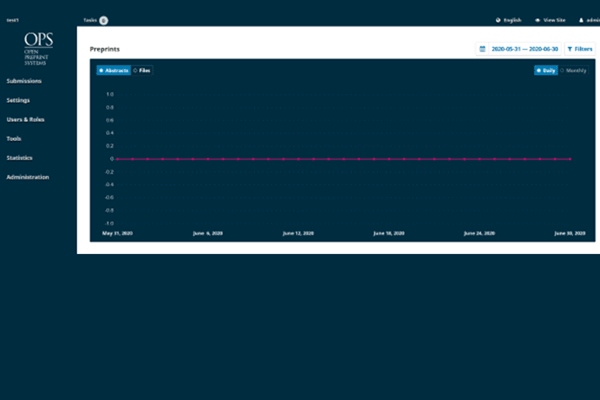Open the date range 2020-05-31 to 2020-06-30 picker

coord(524,48)
